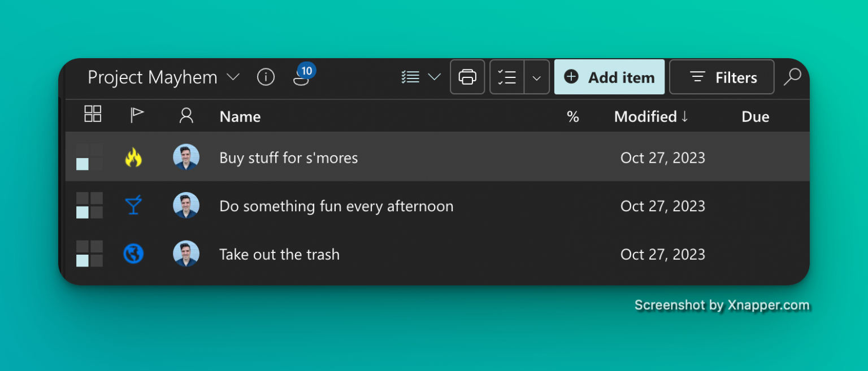Toggle priority grid for Buy stuff for s'mores

point(89,157)
